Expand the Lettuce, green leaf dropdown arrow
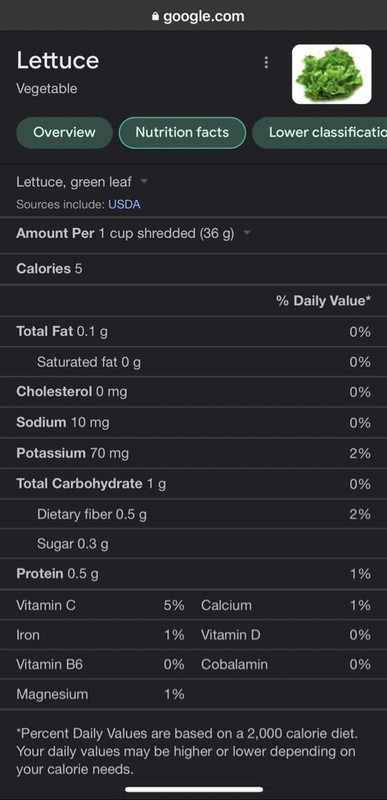Screen dimensions: 387x800 point(144,181)
